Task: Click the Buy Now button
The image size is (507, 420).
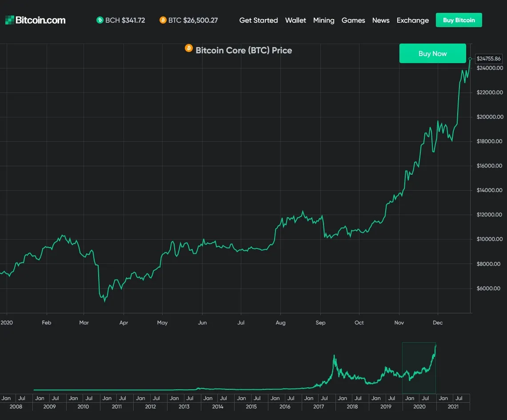Action: tap(433, 53)
